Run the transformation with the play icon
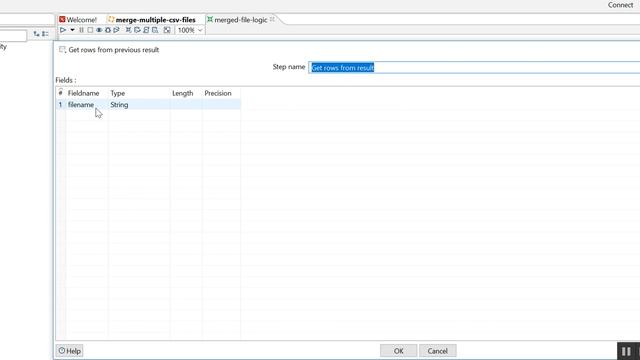640x360 pixels. pyautogui.click(x=63, y=30)
